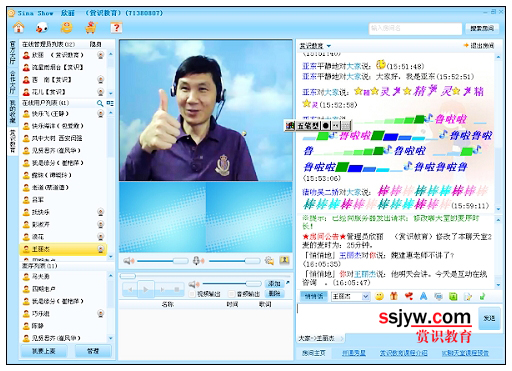This screenshot has width=512, height=371.
Task: Open the shopping cart icon in the toolbar
Action: pos(91,27)
